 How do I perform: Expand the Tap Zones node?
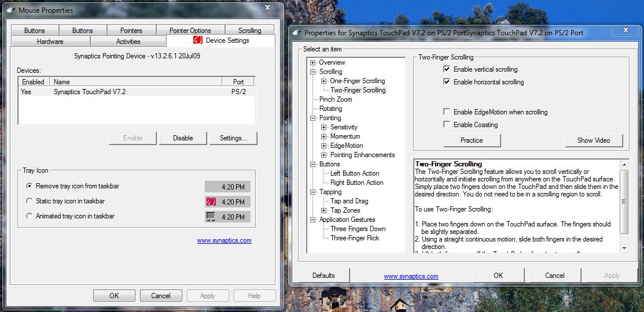coord(324,210)
